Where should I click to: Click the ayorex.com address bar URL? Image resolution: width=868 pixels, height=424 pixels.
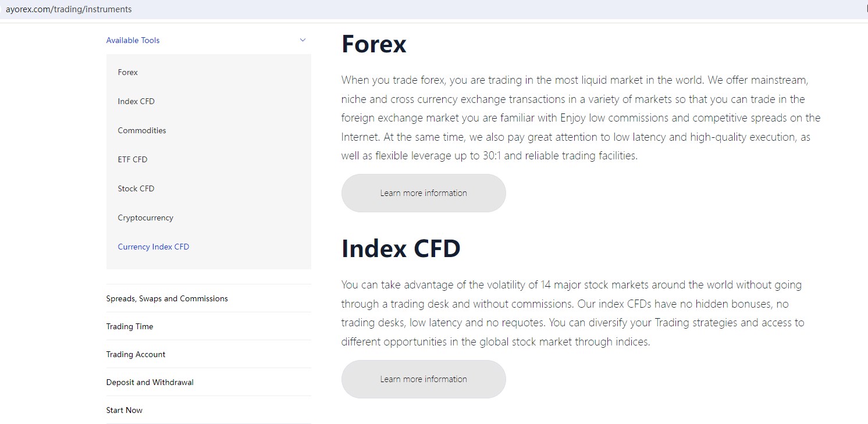coord(69,9)
